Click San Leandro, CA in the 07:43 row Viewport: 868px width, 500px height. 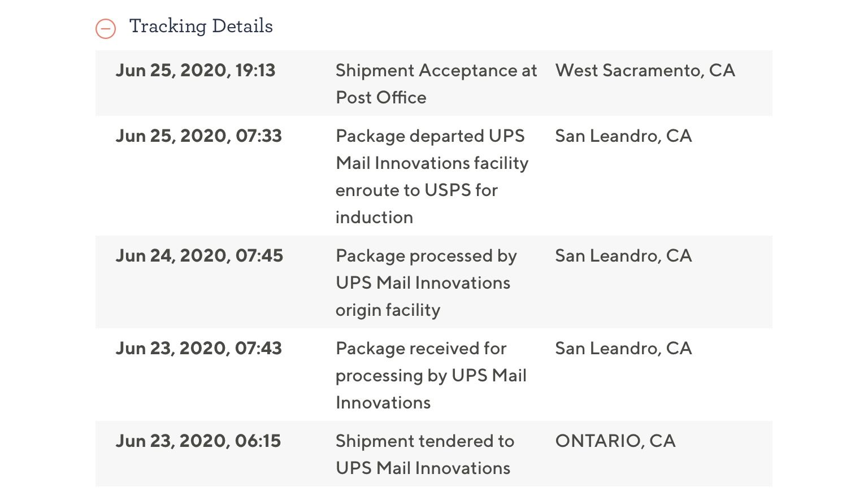point(623,349)
